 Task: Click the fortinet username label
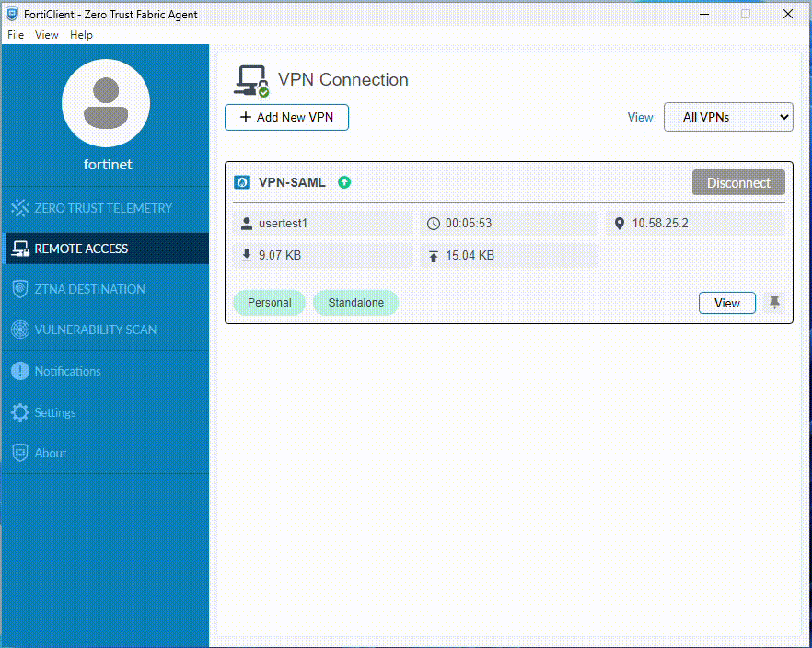pos(108,165)
